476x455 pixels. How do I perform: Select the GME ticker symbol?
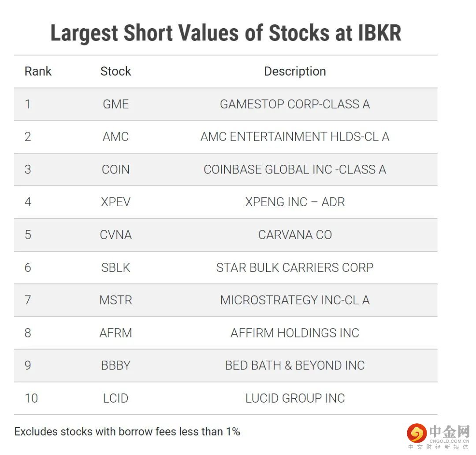click(115, 104)
